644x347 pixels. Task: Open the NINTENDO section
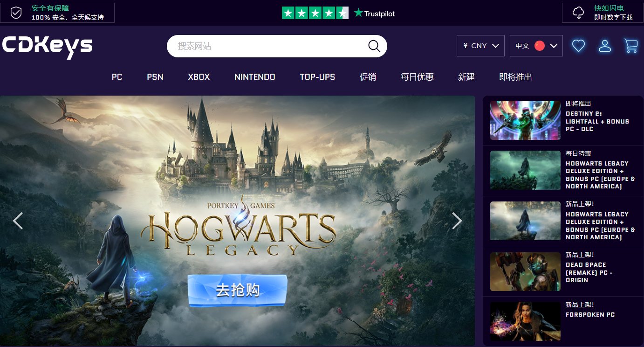point(254,77)
